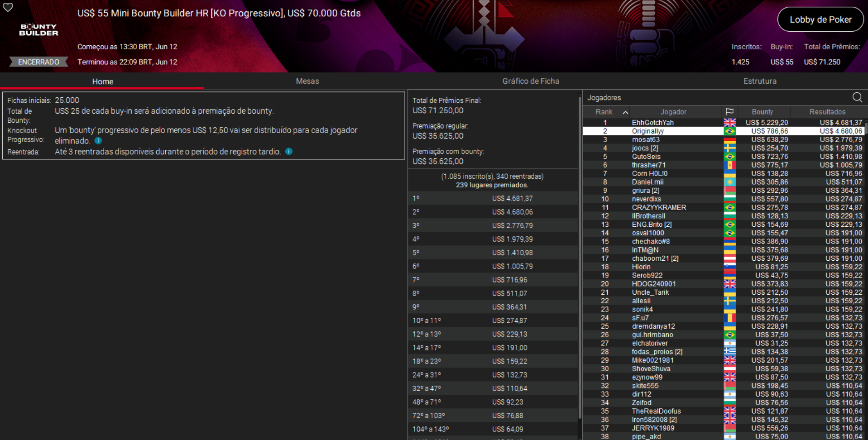Select player Mike0021981
Screen dimensions: 868x440
[x=652, y=360]
